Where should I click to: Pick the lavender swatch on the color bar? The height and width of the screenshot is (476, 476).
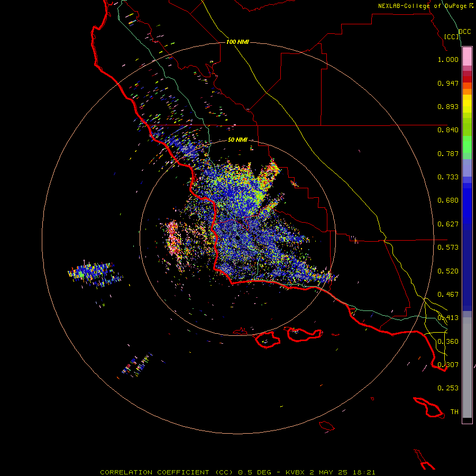pyautogui.click(x=467, y=168)
